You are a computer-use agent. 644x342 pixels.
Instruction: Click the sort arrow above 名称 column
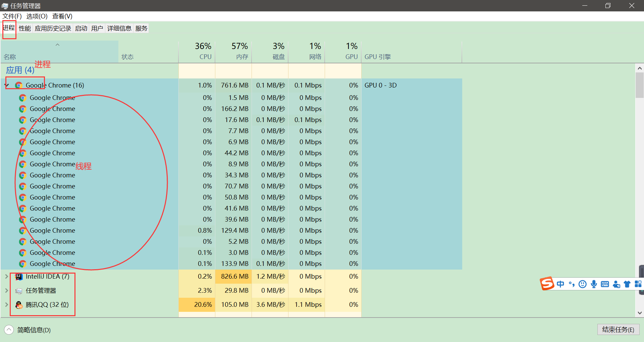point(57,45)
